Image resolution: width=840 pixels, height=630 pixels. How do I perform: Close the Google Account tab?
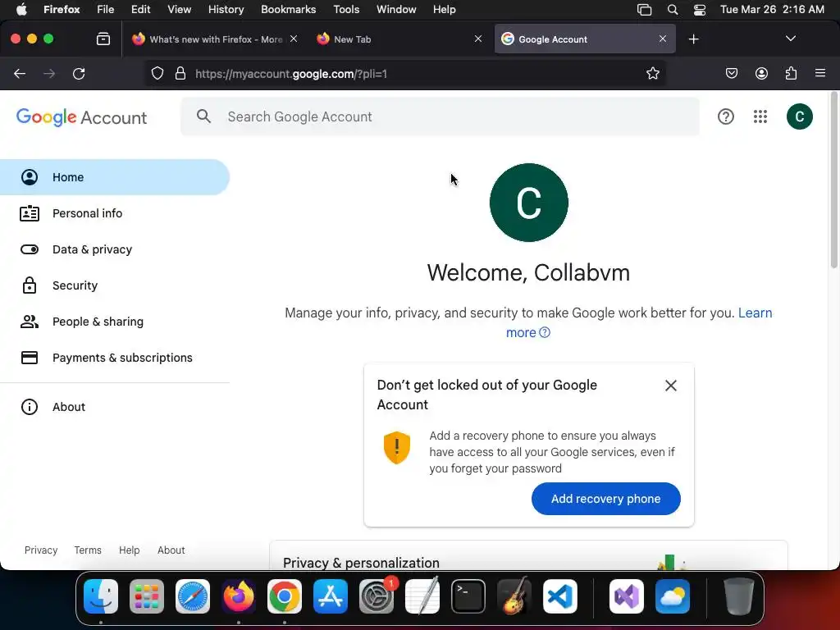pos(663,39)
